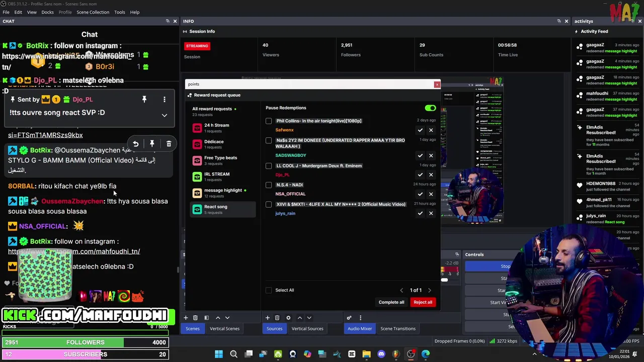Image resolution: width=644 pixels, height=362 pixels.
Task: Open the File menu
Action: click(x=6, y=12)
